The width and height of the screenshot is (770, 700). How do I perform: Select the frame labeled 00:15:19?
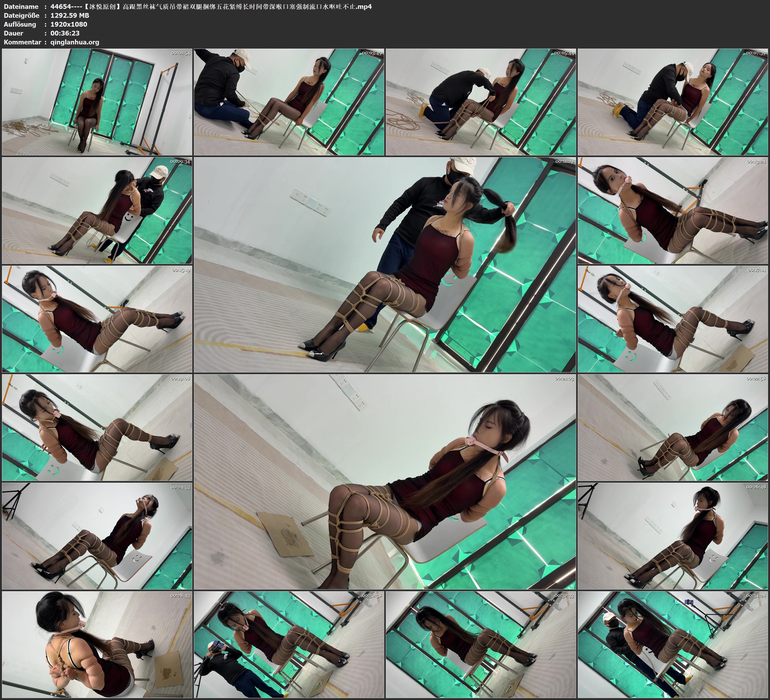pos(97,319)
